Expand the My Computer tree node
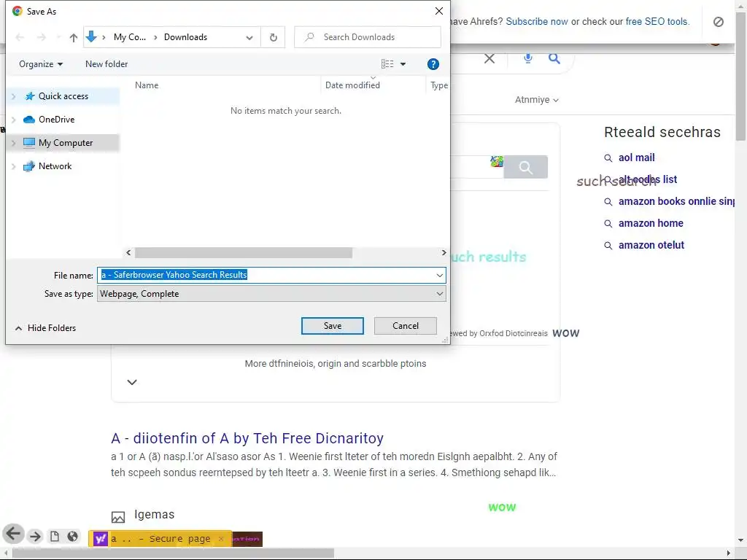The image size is (747, 560). pos(13,143)
